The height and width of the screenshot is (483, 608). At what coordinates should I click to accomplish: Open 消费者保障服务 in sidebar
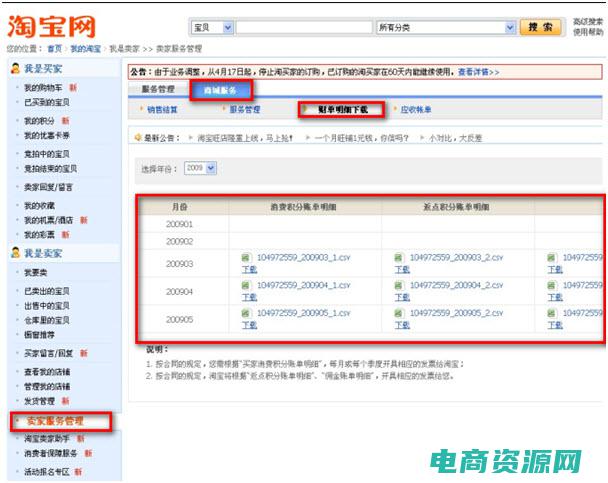[x=50, y=453]
